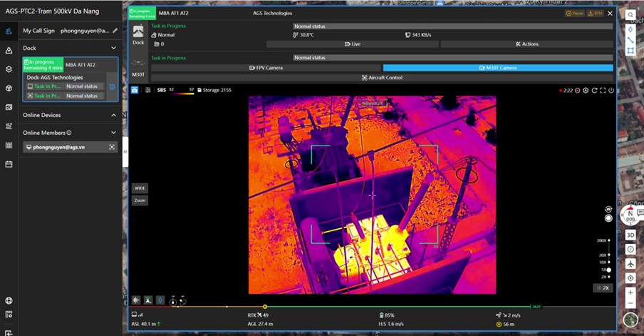Open the team icon in left sidebar

[x=9, y=31]
